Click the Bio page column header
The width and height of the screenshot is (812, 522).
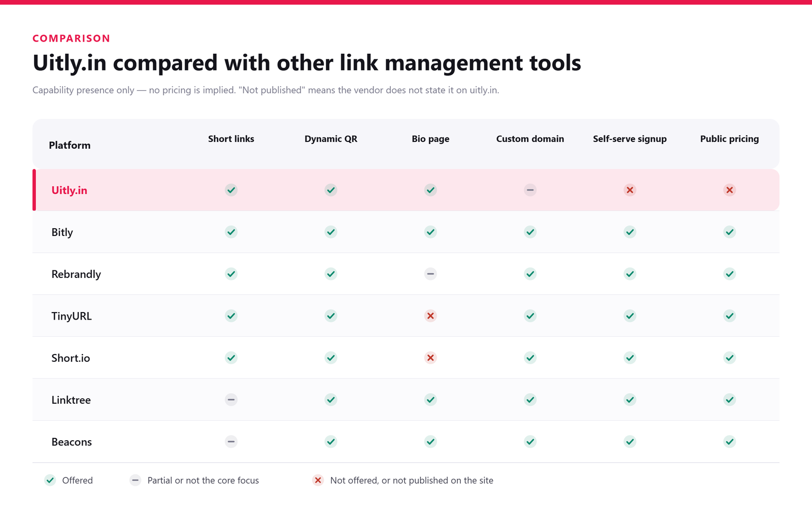click(430, 139)
